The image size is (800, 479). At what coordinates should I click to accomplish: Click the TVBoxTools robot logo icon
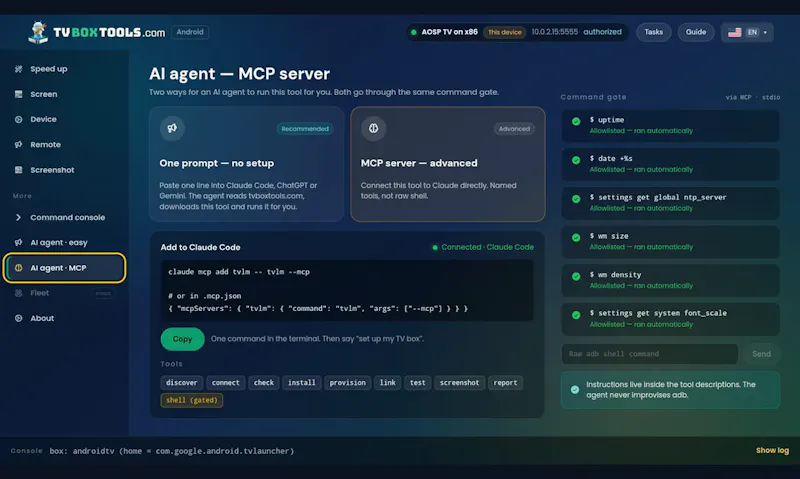[x=38, y=32]
